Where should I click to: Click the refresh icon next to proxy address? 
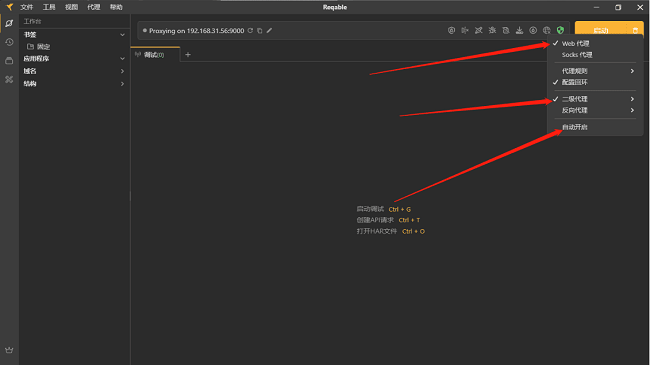pyautogui.click(x=250, y=30)
